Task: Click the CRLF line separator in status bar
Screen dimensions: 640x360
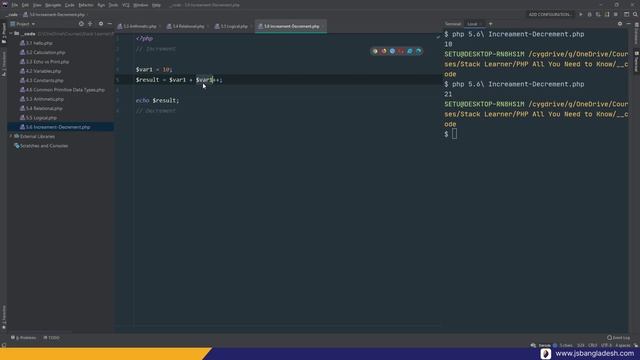Action: tap(592, 345)
